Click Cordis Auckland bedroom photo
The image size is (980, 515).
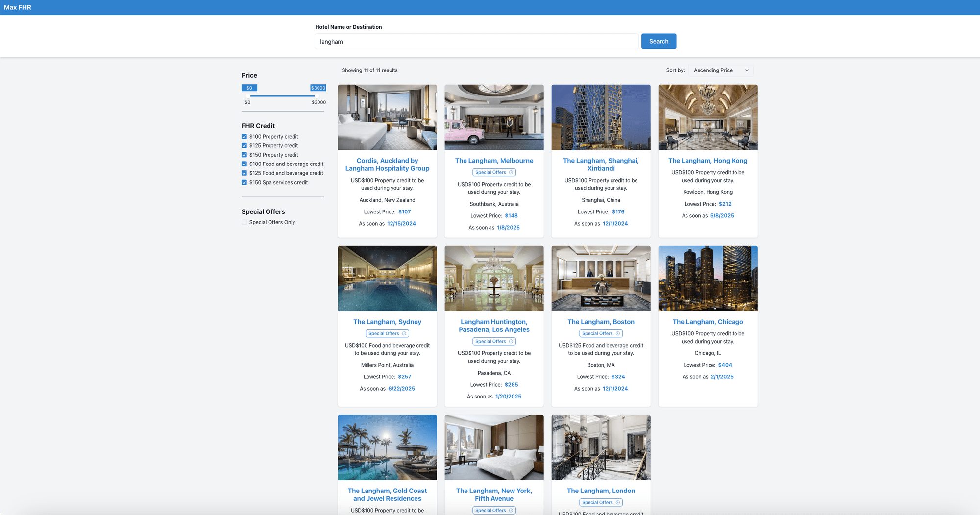387,117
